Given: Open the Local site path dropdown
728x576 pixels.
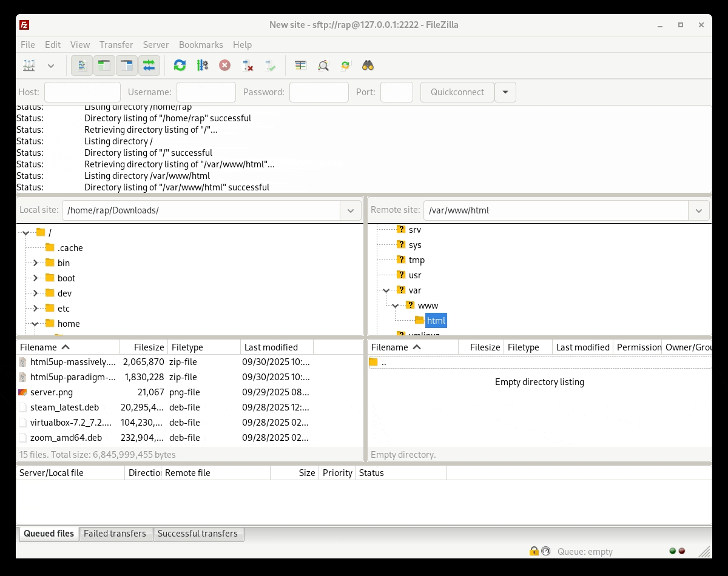Looking at the screenshot, I should click(350, 210).
